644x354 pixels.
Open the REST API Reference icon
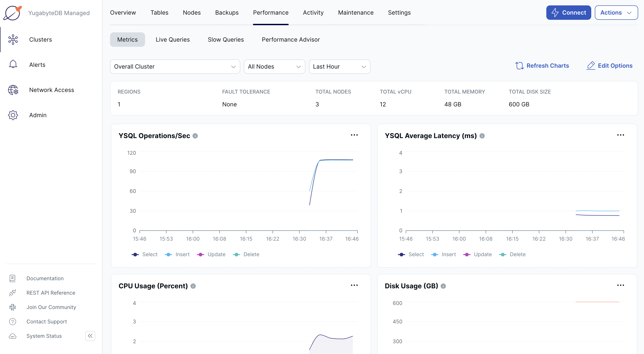pyautogui.click(x=13, y=293)
